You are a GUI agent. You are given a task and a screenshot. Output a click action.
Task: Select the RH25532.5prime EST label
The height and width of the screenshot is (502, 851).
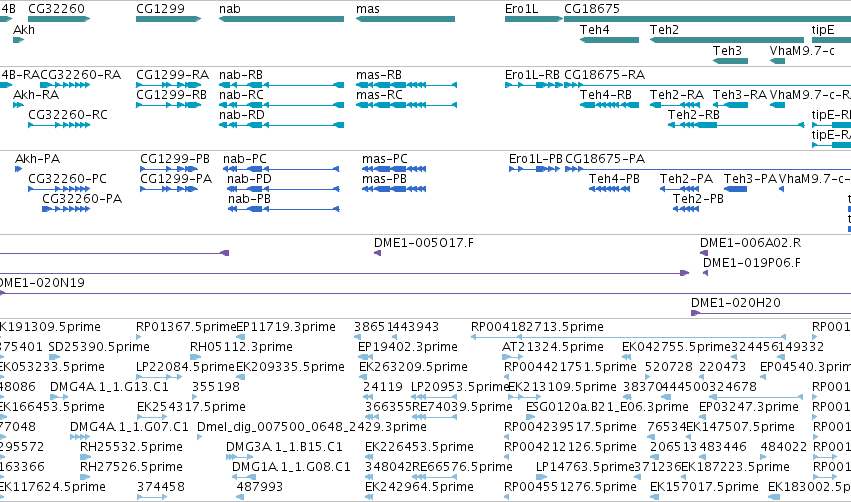(131, 447)
